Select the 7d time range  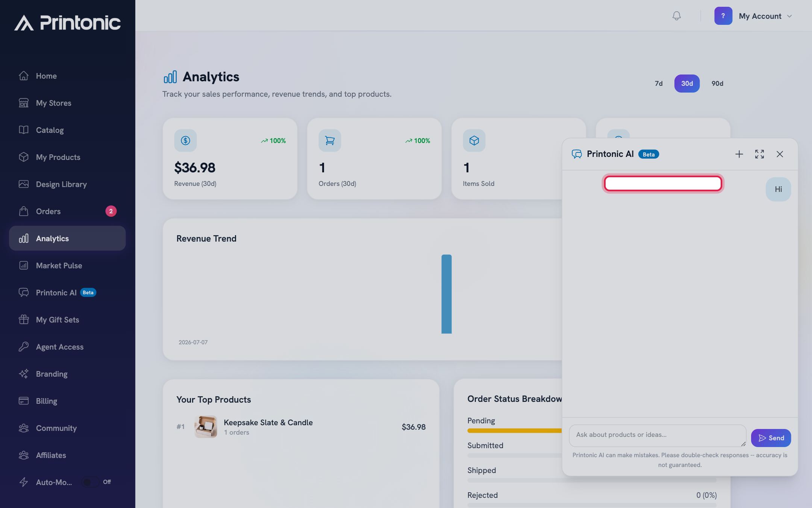tap(659, 84)
